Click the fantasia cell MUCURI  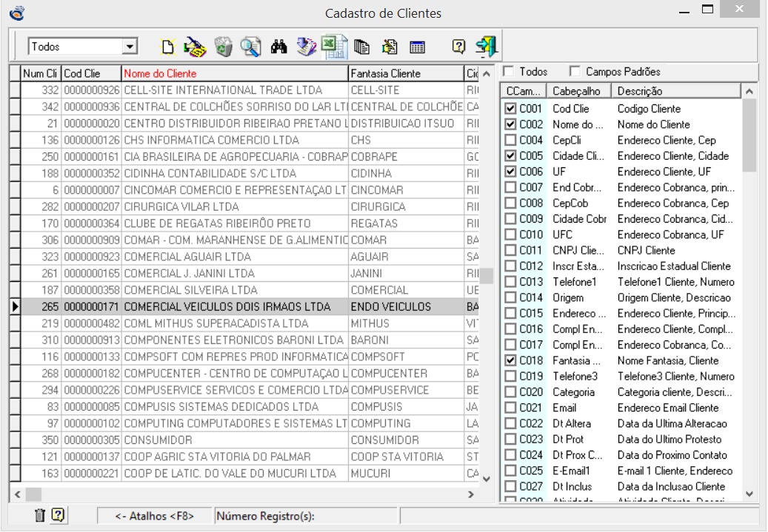406,474
